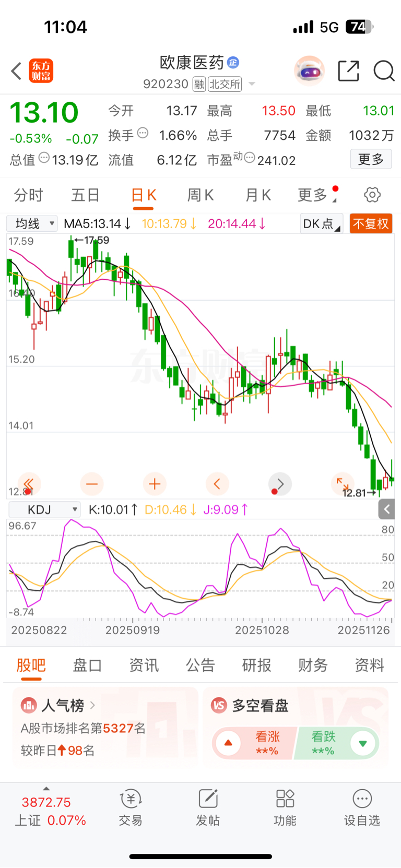
Task: Switch to the 周K chart tab
Action: 200,195
